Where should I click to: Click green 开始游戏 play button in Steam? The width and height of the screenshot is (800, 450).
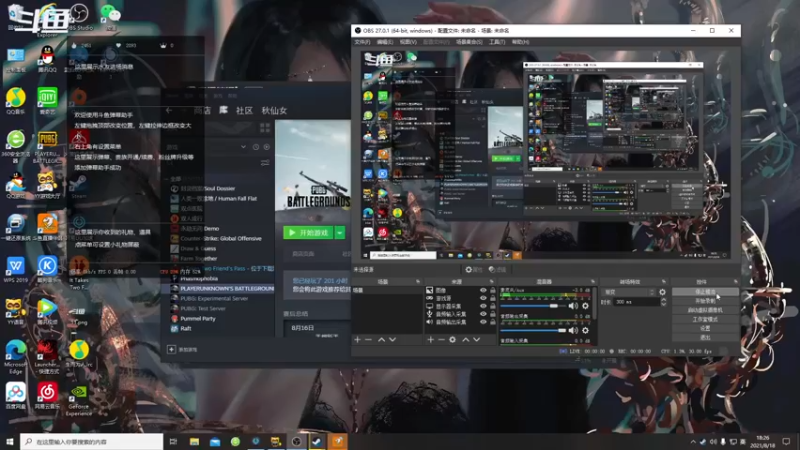[x=308, y=233]
